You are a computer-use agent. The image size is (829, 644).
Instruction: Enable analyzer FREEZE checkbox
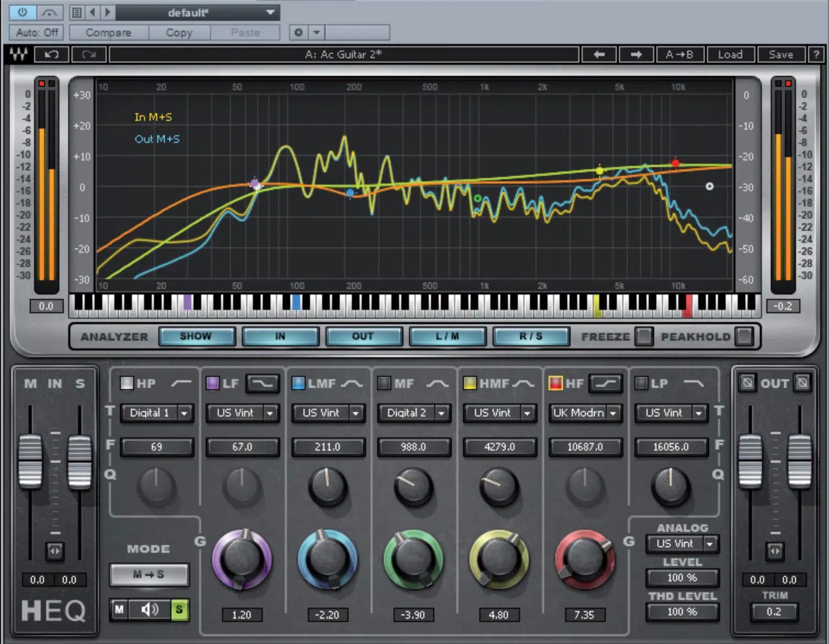[x=643, y=336]
